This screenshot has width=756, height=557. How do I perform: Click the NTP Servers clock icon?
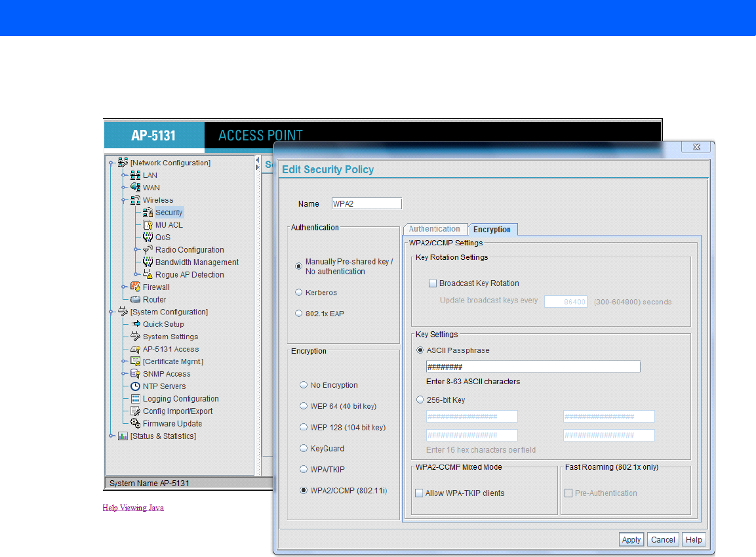coord(136,386)
